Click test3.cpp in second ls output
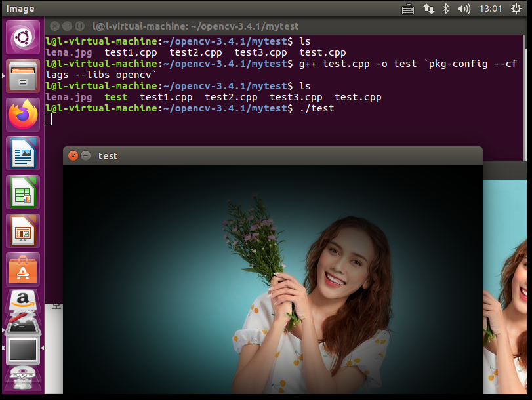This screenshot has width=532, height=400. click(296, 97)
